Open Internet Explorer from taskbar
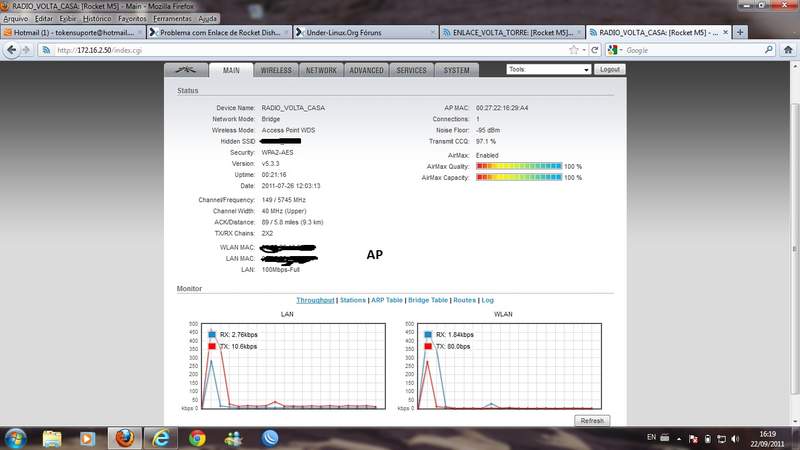The width and height of the screenshot is (800, 450). pos(161,438)
